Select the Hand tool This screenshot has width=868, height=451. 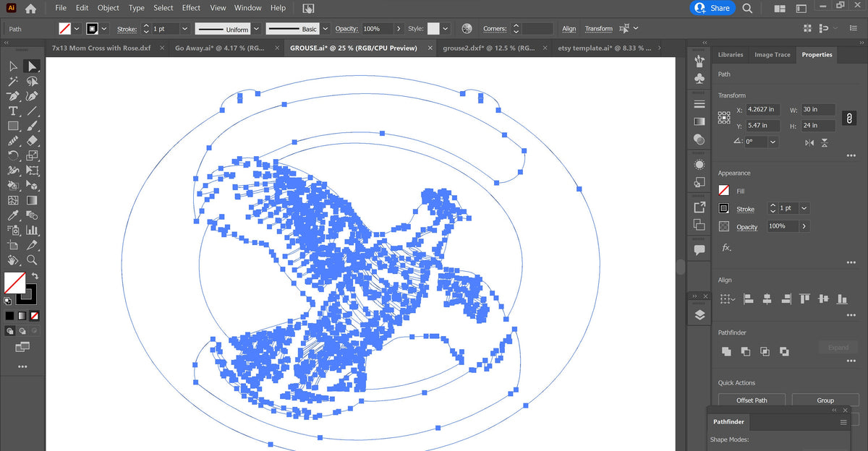point(13,260)
